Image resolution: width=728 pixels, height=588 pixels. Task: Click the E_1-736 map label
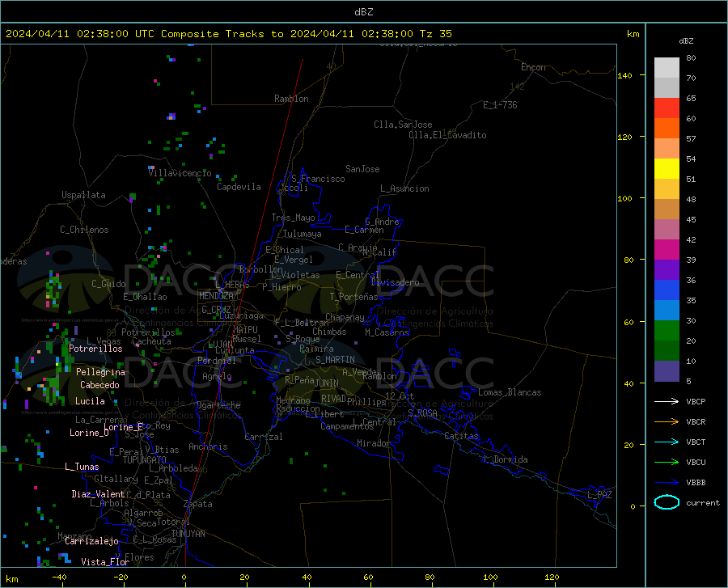click(500, 105)
